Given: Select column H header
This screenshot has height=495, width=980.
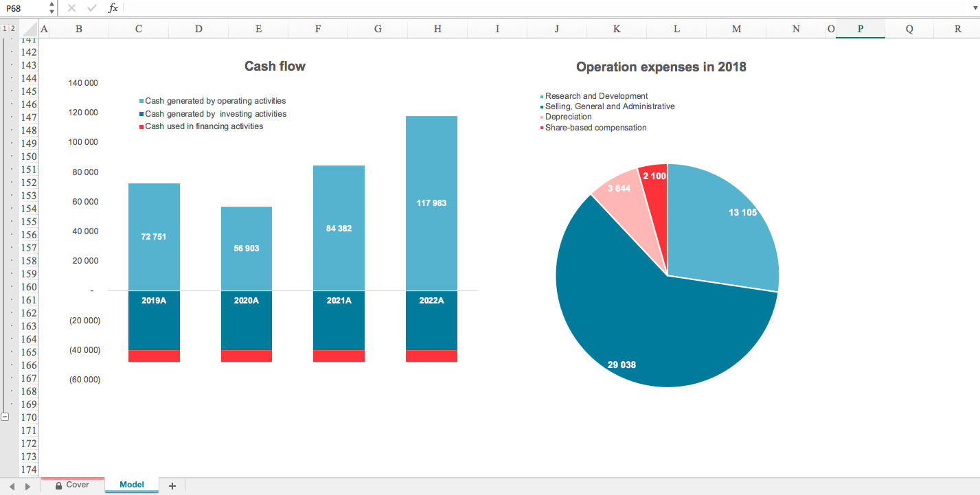Looking at the screenshot, I should pos(437,29).
